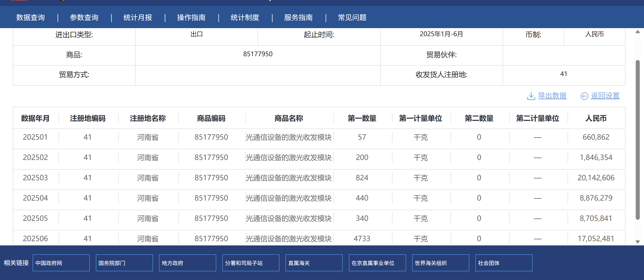This screenshot has height=280, width=644.
Task: Expand the 分署和司局子站 dropdown
Action: (x=251, y=263)
